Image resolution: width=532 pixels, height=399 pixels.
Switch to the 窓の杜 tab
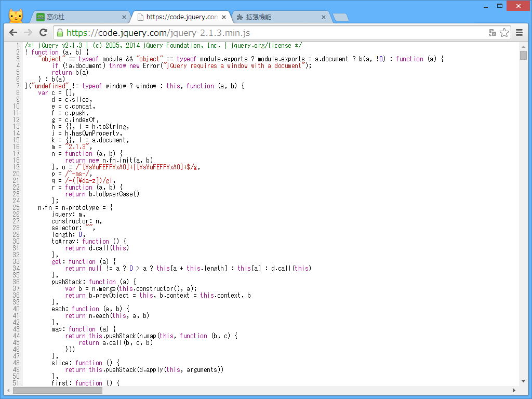(79, 17)
